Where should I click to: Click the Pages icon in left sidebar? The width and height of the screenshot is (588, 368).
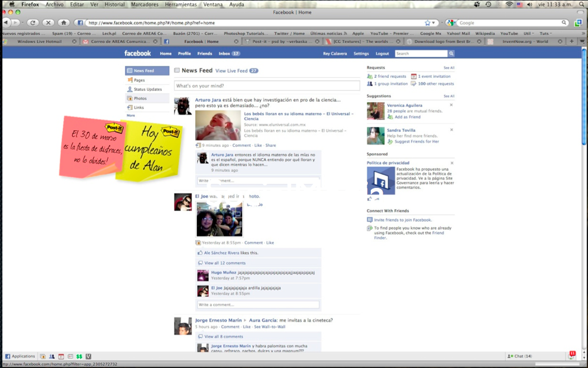(x=130, y=80)
